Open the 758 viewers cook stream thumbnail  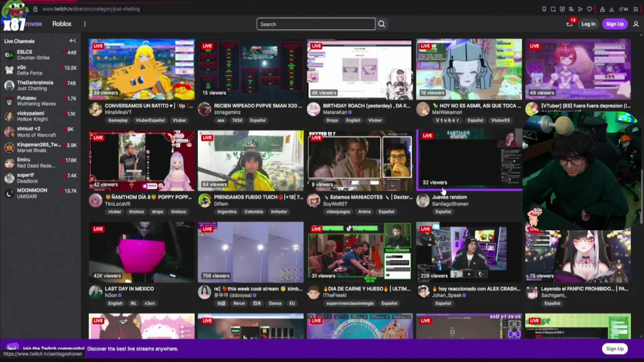point(251,252)
